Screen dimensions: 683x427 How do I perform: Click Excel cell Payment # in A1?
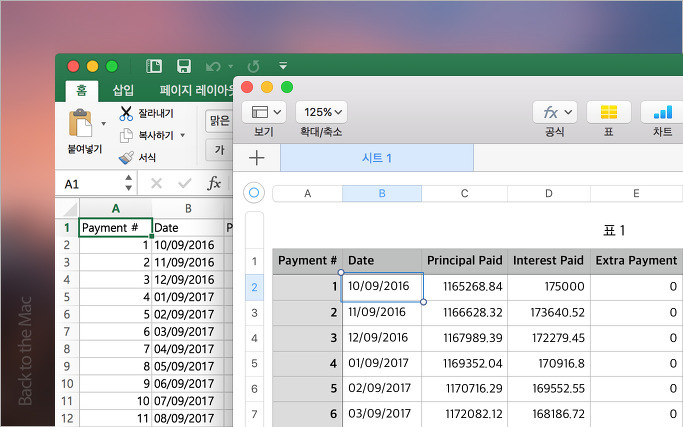(x=115, y=227)
